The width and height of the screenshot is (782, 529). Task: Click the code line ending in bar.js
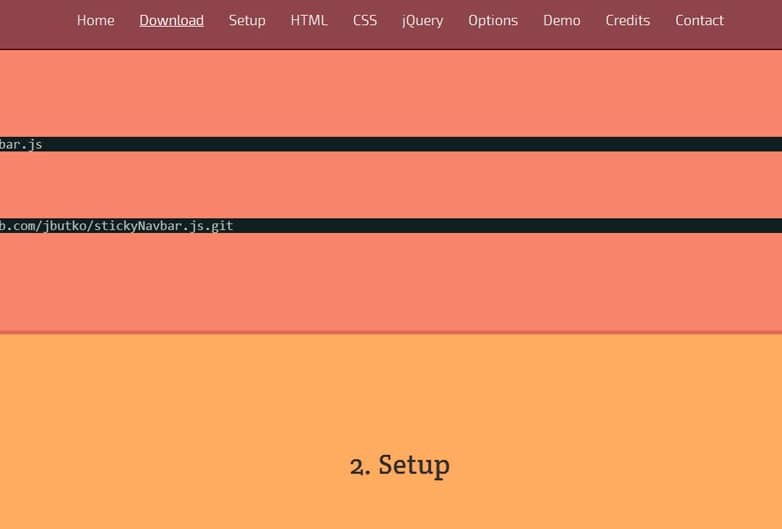click(x=21, y=144)
